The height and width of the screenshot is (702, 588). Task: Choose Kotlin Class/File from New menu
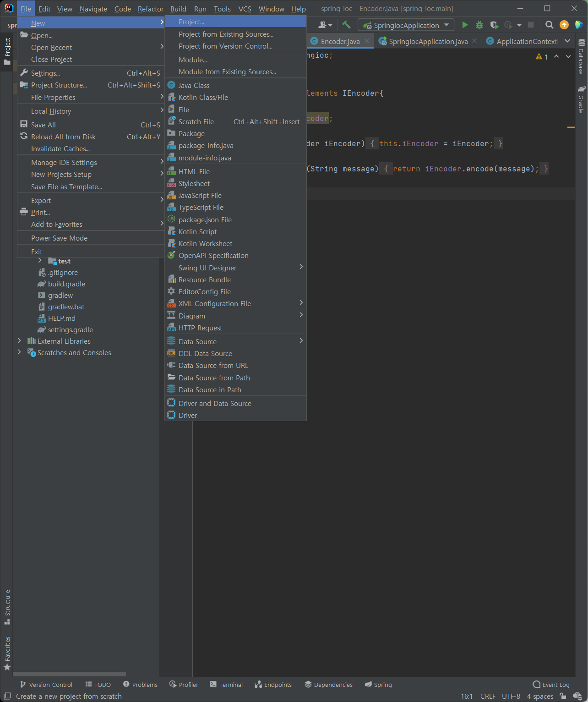tap(235, 97)
